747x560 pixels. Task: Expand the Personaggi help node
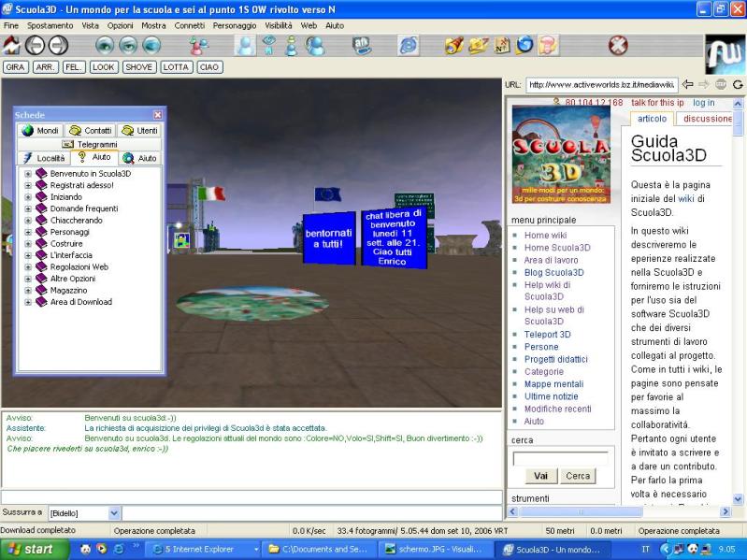point(28,232)
